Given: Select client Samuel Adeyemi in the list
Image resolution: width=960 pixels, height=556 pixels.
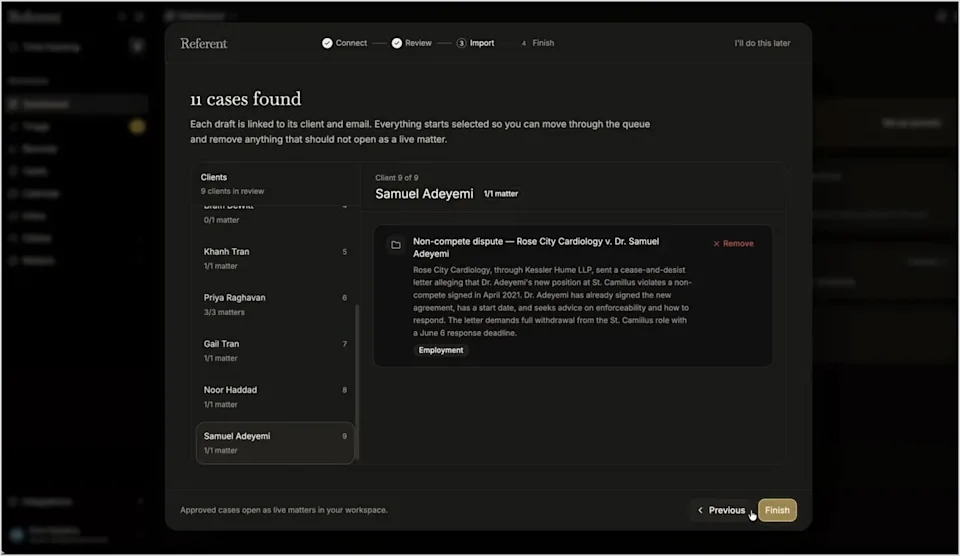Looking at the screenshot, I should 275,443.
